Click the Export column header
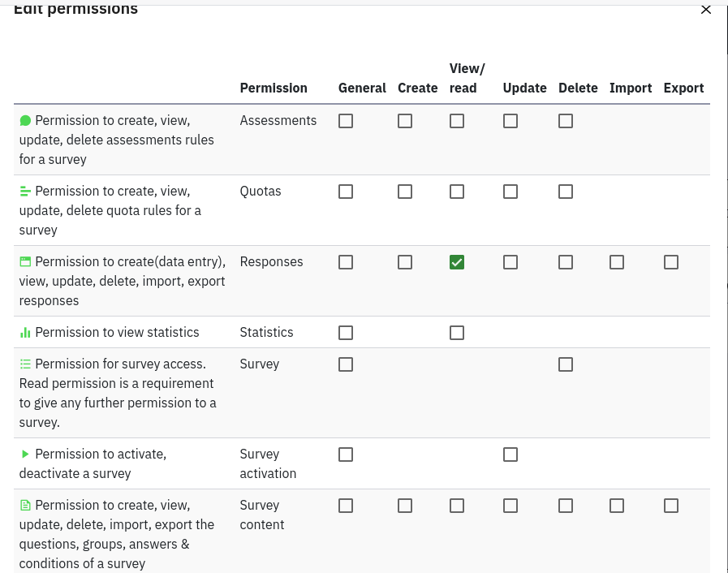The height and width of the screenshot is (573, 728). (683, 88)
